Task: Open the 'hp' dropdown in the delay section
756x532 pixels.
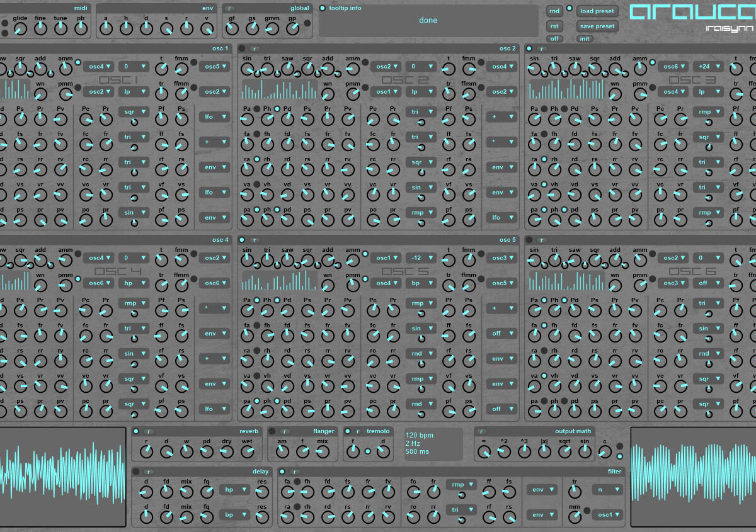Action: click(x=234, y=489)
